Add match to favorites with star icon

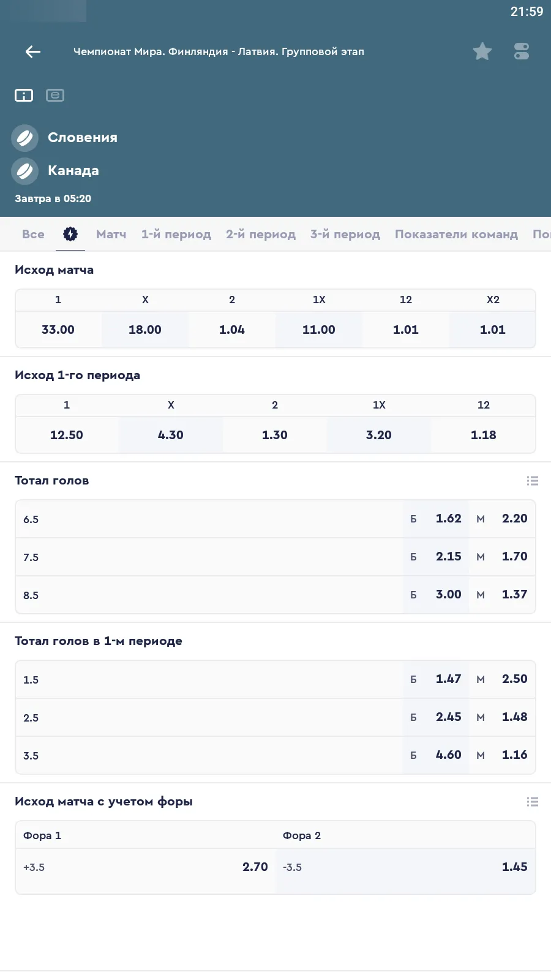pos(482,51)
